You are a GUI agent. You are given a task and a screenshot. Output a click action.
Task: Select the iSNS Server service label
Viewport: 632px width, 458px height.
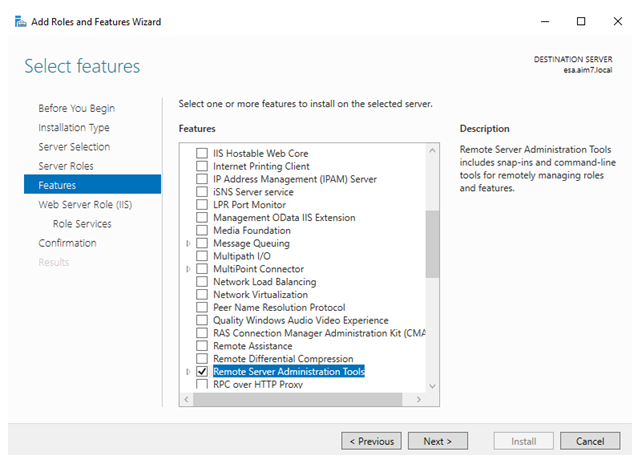(253, 192)
